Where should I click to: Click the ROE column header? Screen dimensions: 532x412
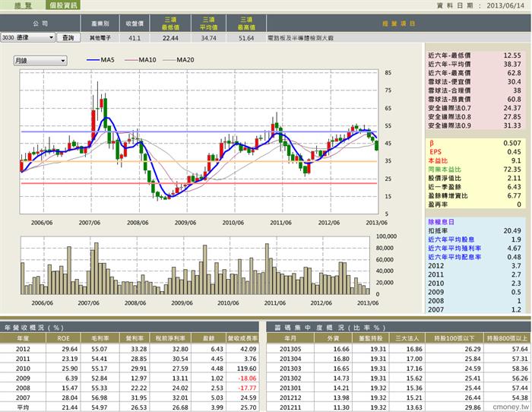click(63, 338)
